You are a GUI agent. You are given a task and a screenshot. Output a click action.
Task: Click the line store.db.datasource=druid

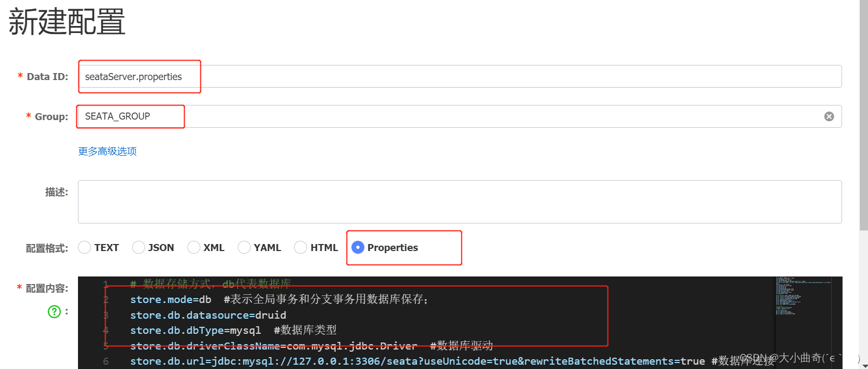[208, 315]
